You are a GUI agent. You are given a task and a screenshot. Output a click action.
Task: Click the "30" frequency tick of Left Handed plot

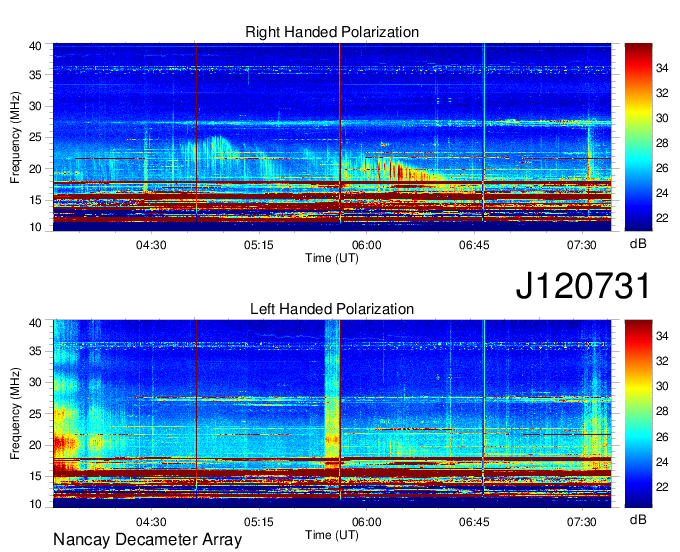point(36,382)
